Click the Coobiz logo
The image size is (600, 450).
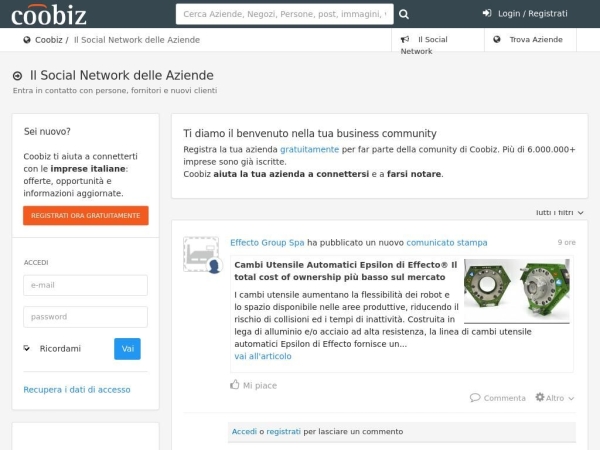click(x=49, y=15)
